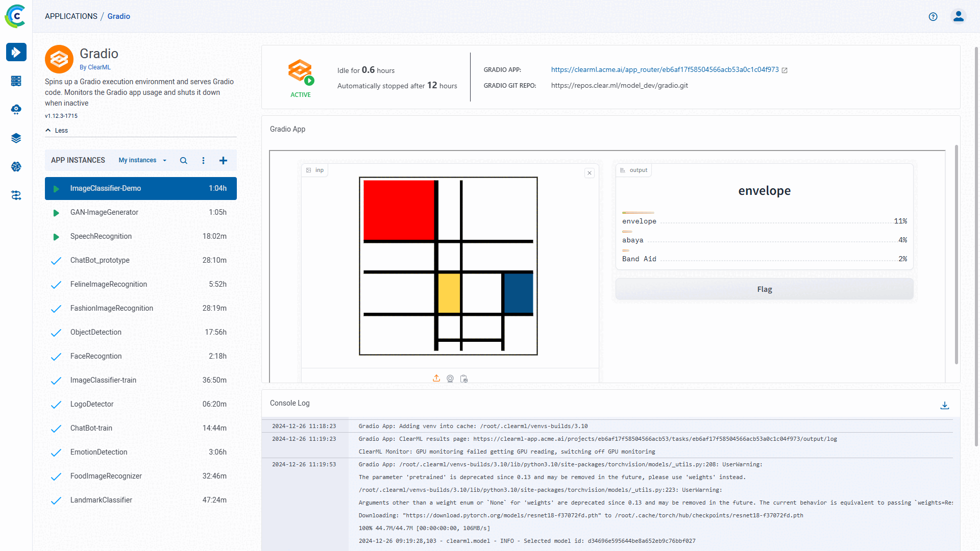The height and width of the screenshot is (551, 980).
Task: Collapse the Less details expander
Action: [x=57, y=129]
